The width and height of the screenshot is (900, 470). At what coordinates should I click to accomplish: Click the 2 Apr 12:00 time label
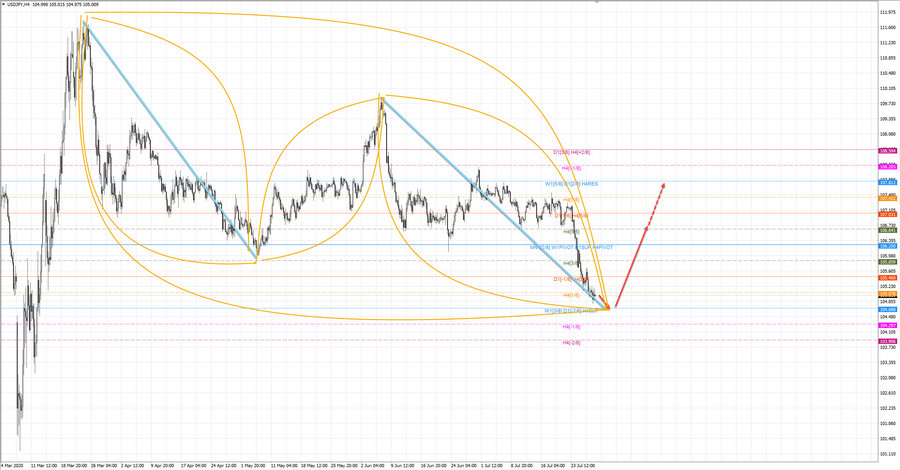click(133, 466)
